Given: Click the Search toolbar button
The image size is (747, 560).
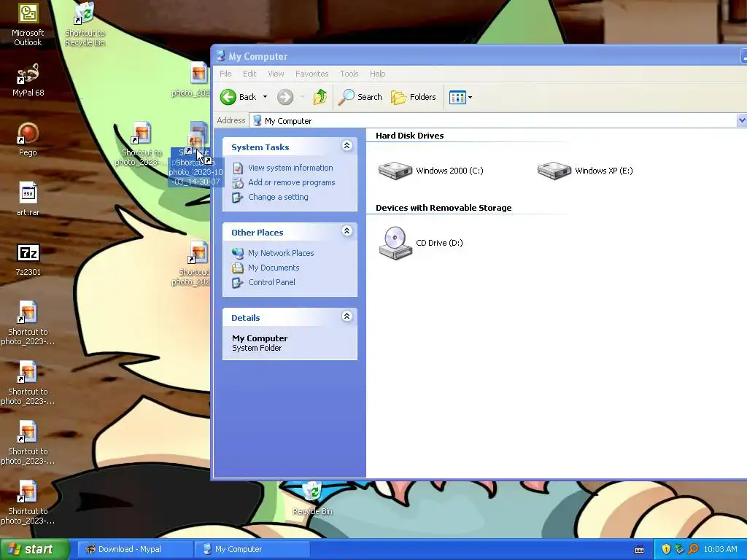Looking at the screenshot, I should coord(360,97).
